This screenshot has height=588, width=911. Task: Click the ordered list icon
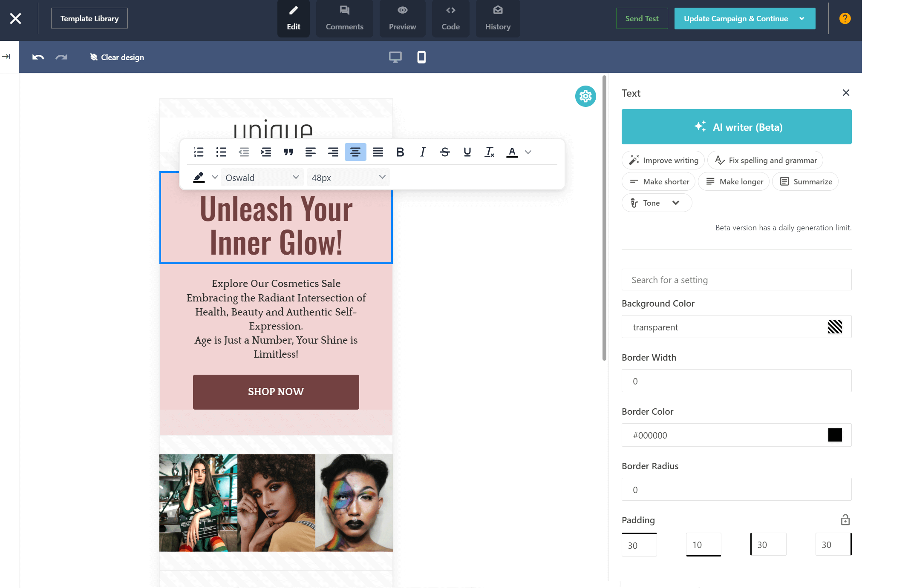[198, 152]
